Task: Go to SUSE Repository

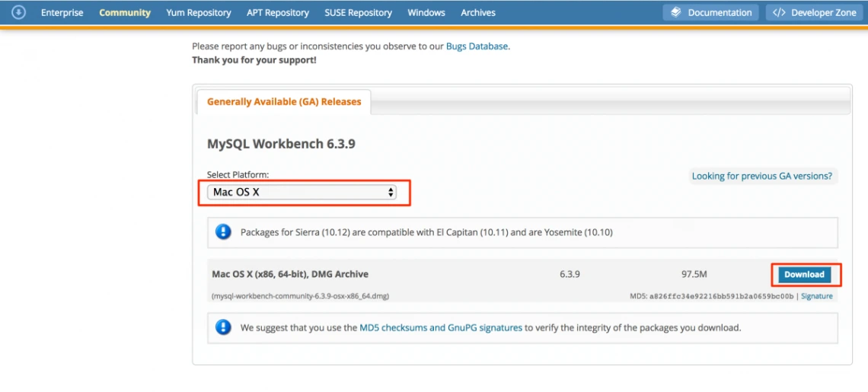Action: pyautogui.click(x=358, y=12)
